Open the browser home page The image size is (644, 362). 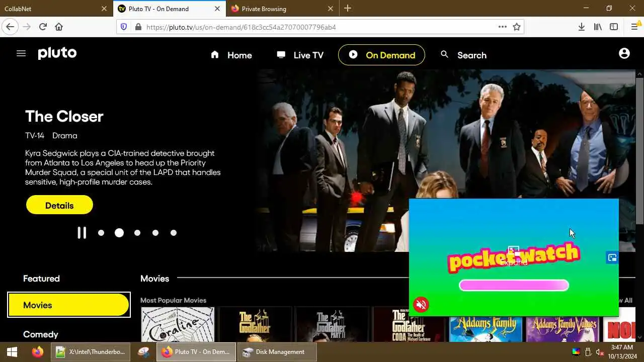(x=59, y=27)
